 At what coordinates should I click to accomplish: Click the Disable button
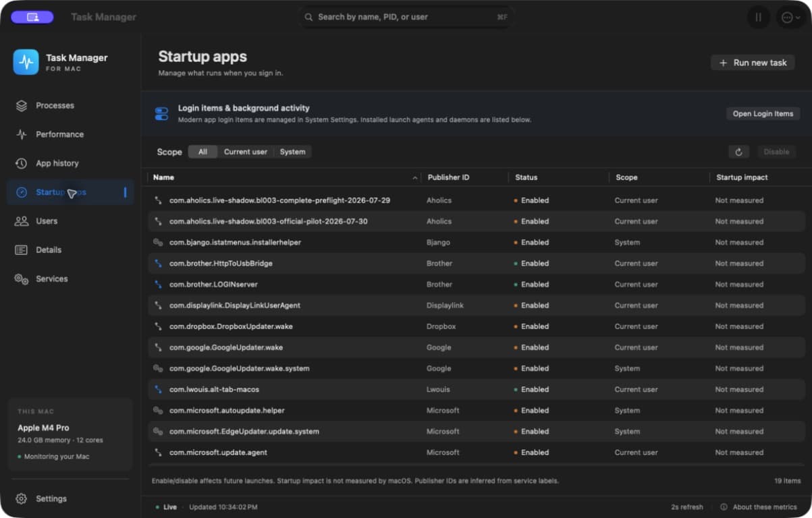point(776,152)
